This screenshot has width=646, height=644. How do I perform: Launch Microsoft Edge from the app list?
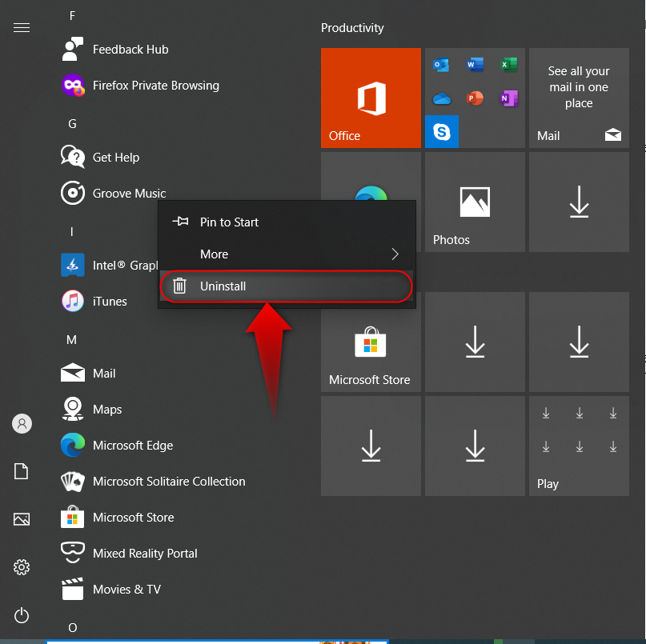pyautogui.click(x=117, y=445)
